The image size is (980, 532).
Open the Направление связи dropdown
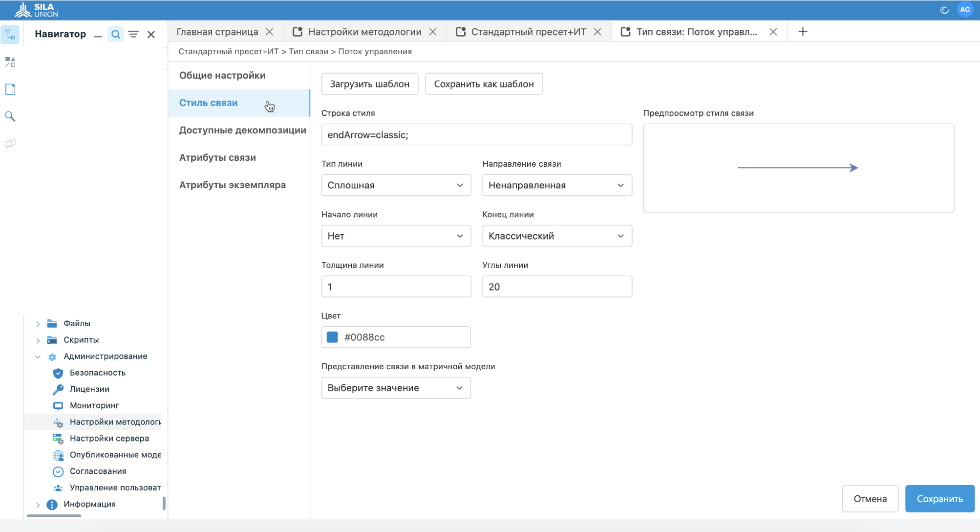[556, 185]
